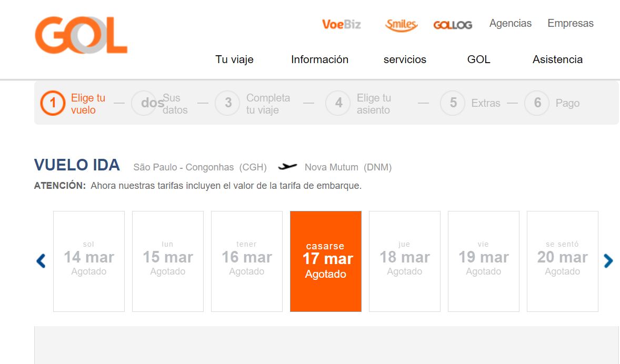Click São Paulo - Congonhas (CGH) text
620x364 pixels.
click(x=200, y=167)
